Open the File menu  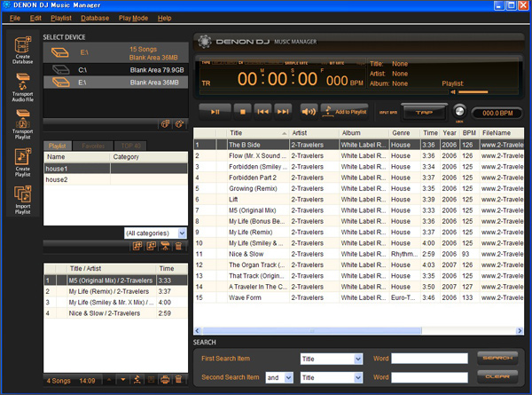pyautogui.click(x=15, y=18)
